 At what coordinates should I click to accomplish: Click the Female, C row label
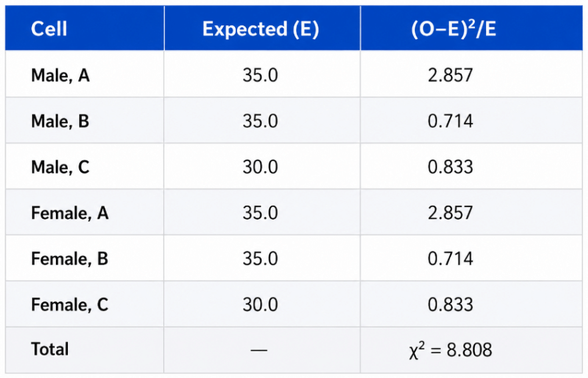point(70,305)
